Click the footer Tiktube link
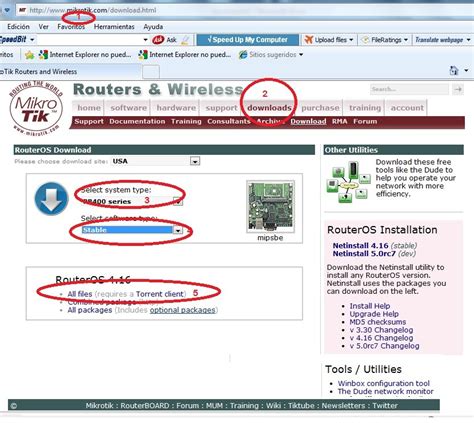This screenshot has height=423, width=474. (x=301, y=406)
